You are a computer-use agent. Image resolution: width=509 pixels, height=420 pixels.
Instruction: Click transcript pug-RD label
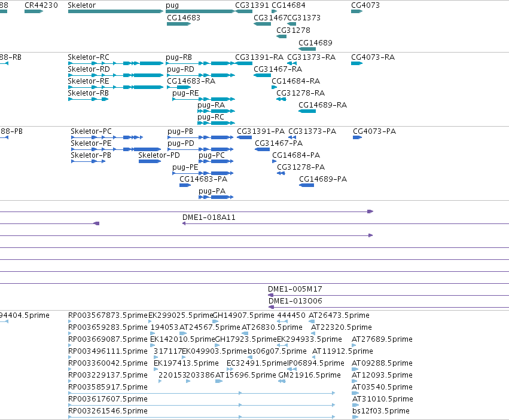pyautogui.click(x=181, y=69)
